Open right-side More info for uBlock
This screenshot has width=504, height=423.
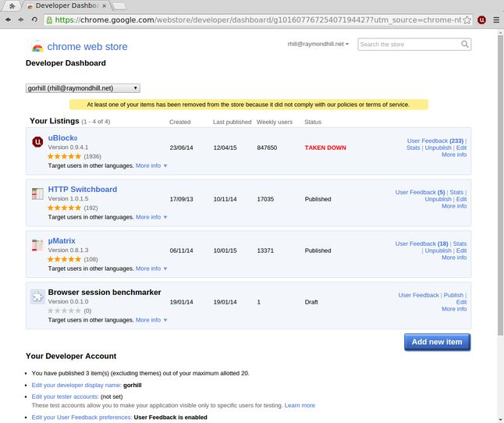pyautogui.click(x=454, y=155)
